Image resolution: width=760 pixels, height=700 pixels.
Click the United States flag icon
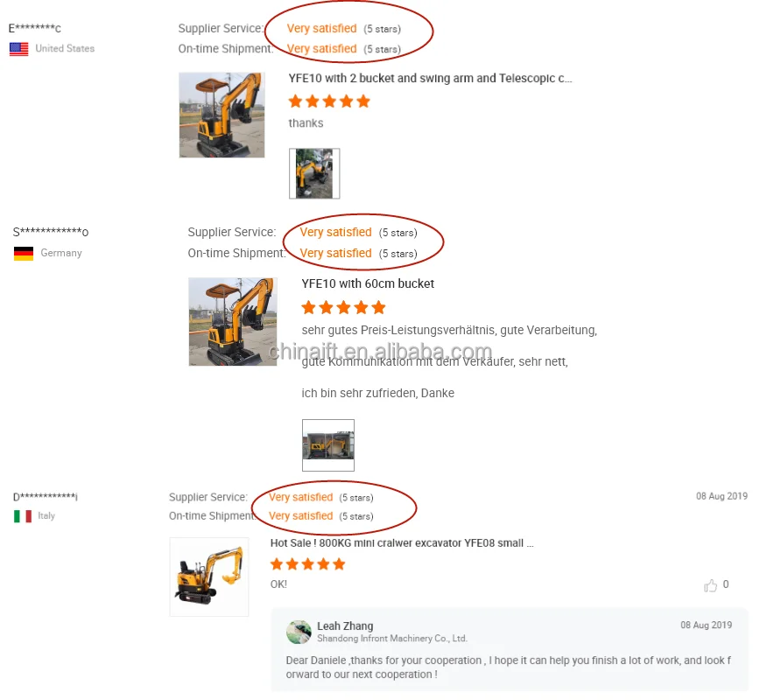(19, 49)
